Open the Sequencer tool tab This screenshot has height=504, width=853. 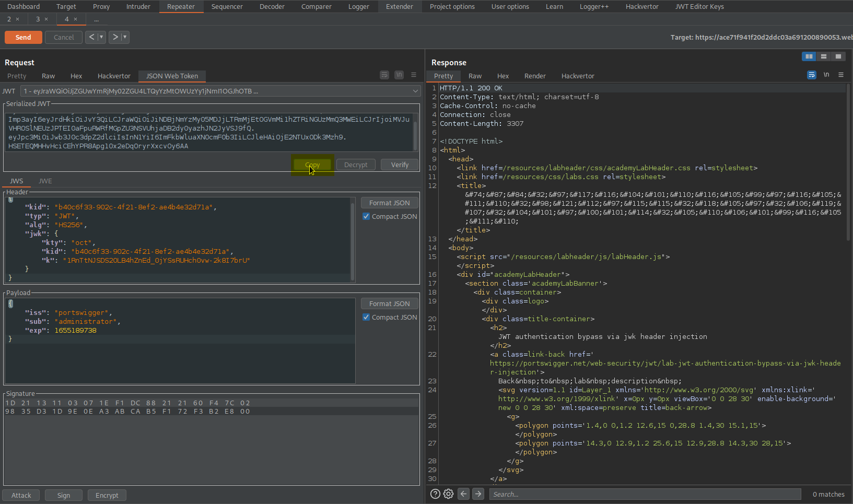(227, 6)
